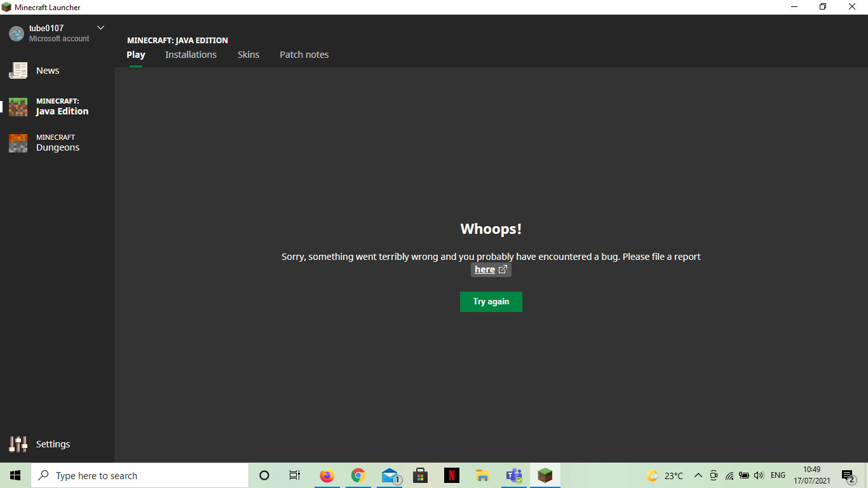The height and width of the screenshot is (488, 868).
Task: Show hidden system tray icons
Action: coord(698,475)
